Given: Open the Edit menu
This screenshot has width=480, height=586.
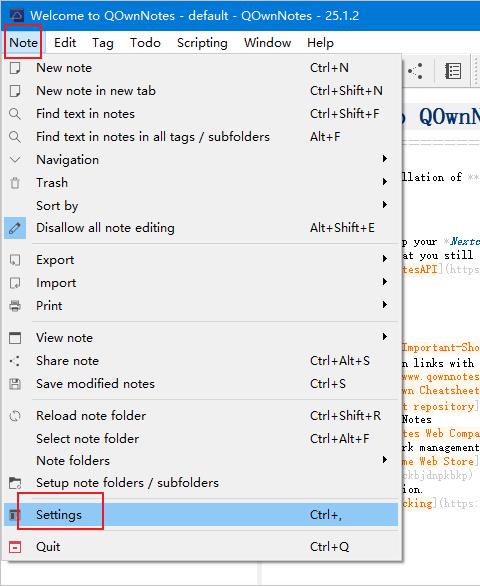Looking at the screenshot, I should point(65,43).
